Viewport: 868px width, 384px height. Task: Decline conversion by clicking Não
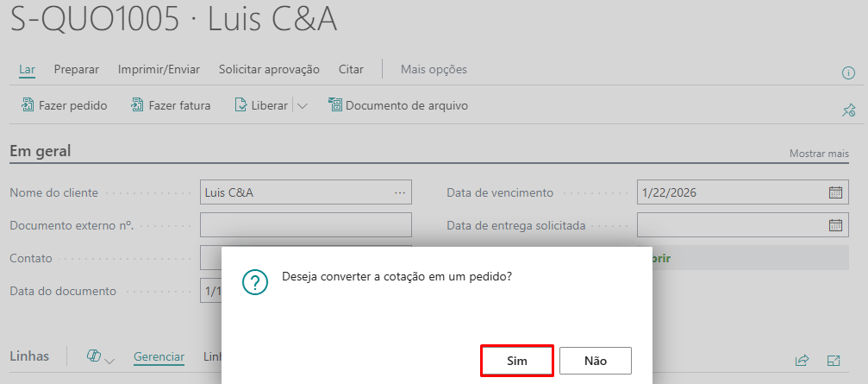tap(596, 361)
